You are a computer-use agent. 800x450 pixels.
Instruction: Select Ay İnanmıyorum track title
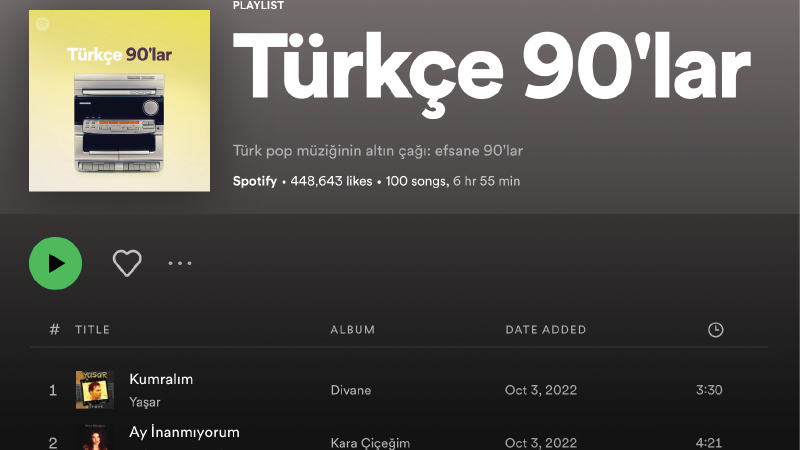pyautogui.click(x=184, y=432)
